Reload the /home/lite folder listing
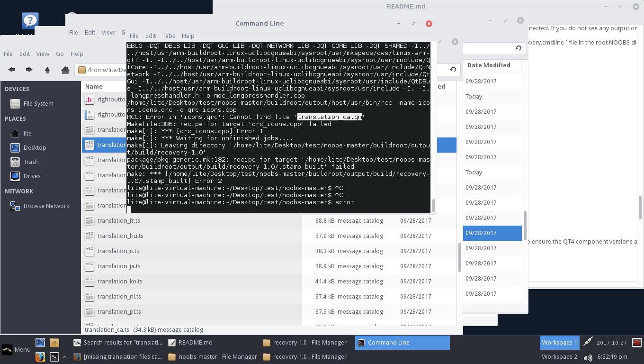The height and width of the screenshot is (364, 644). [x=453, y=70]
